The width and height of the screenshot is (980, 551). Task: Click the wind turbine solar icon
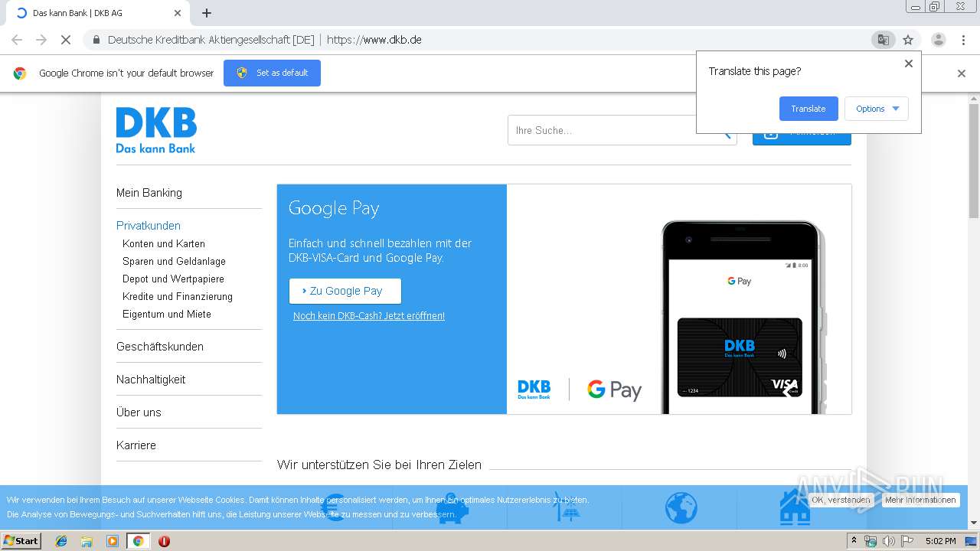(566, 507)
